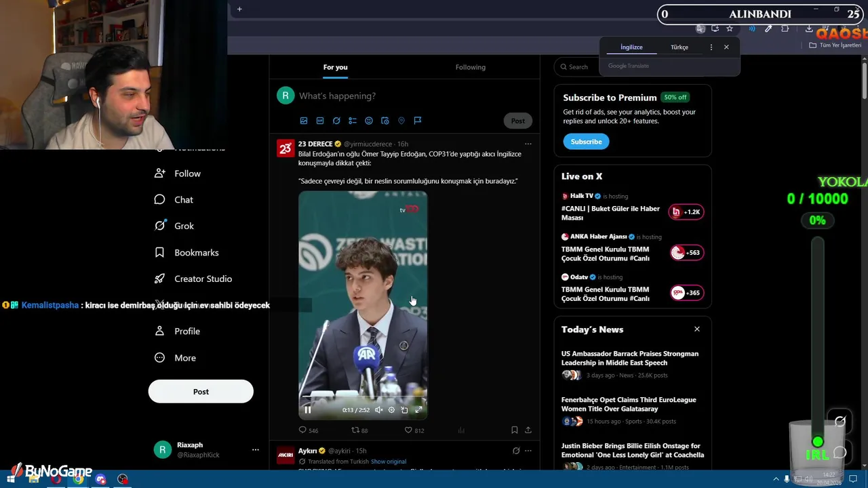Reply to the 23 DERECE post
The height and width of the screenshot is (488, 868).
point(309,430)
